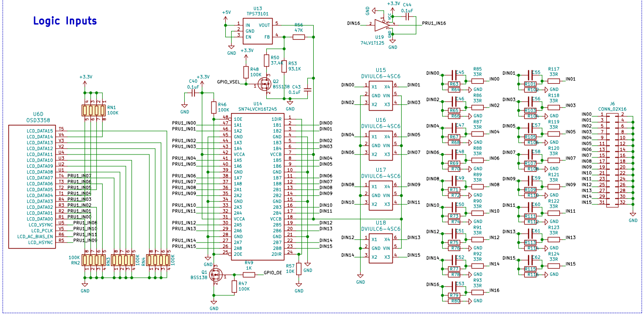The height and width of the screenshot is (316, 644).
Task: Click the R46 100K pull-up resistor
Action: [214, 107]
